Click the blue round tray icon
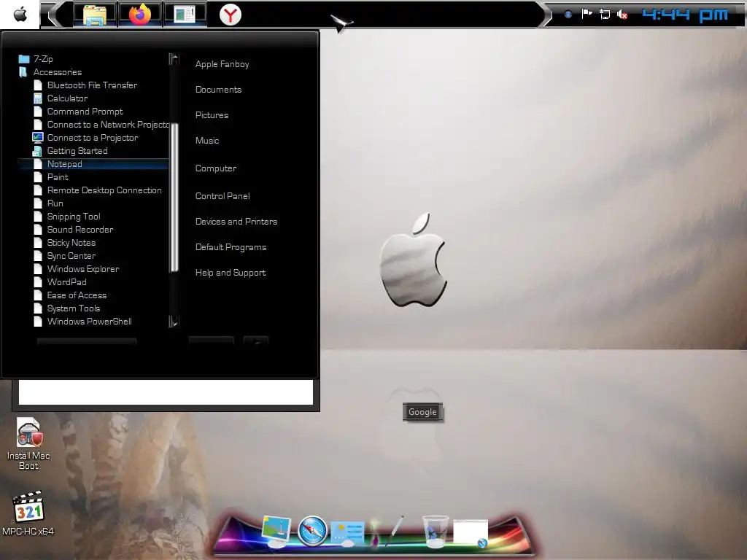Viewport: 747px width, 560px height. tap(568, 15)
